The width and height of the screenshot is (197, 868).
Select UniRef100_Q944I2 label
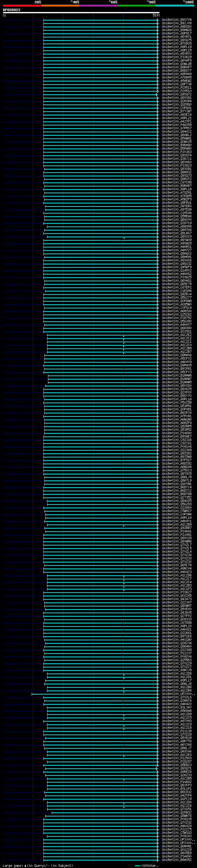tap(176, 132)
